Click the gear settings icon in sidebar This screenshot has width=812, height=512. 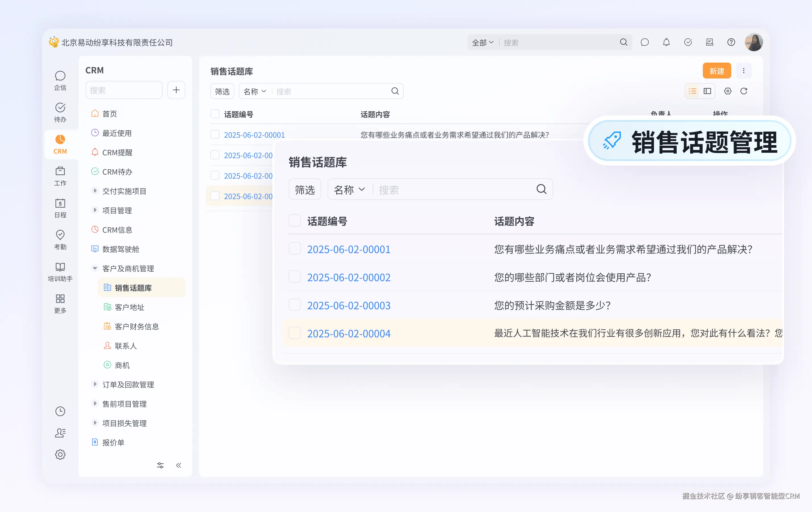coord(60,454)
